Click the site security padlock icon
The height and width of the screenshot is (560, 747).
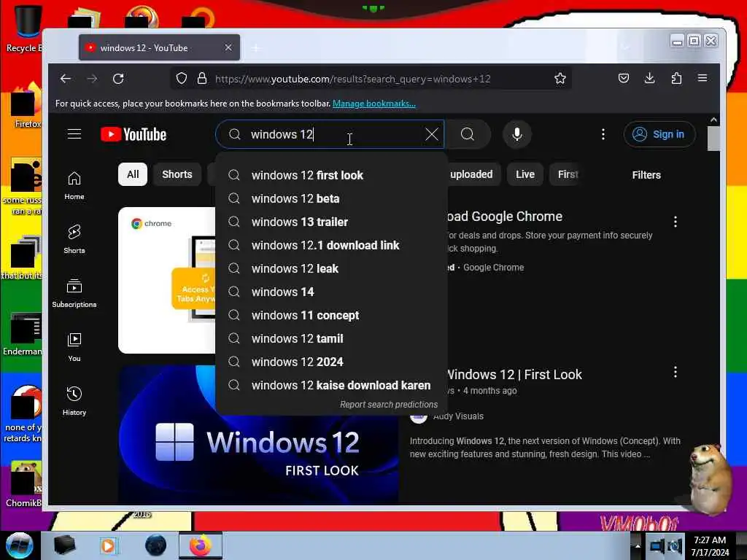202,79
